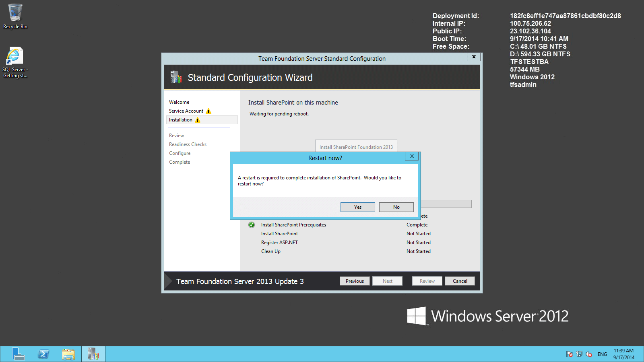Screen dimensions: 644x362
Task: Click the network icon in the system tray
Action: click(x=579, y=354)
